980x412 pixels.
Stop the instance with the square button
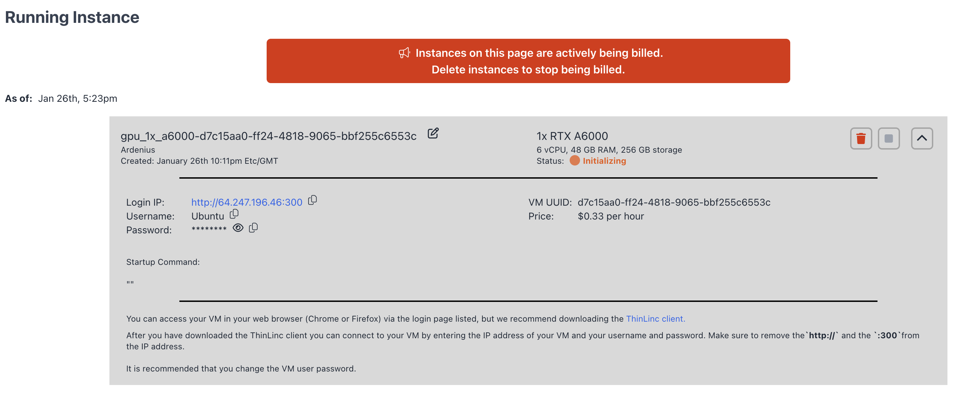(888, 138)
